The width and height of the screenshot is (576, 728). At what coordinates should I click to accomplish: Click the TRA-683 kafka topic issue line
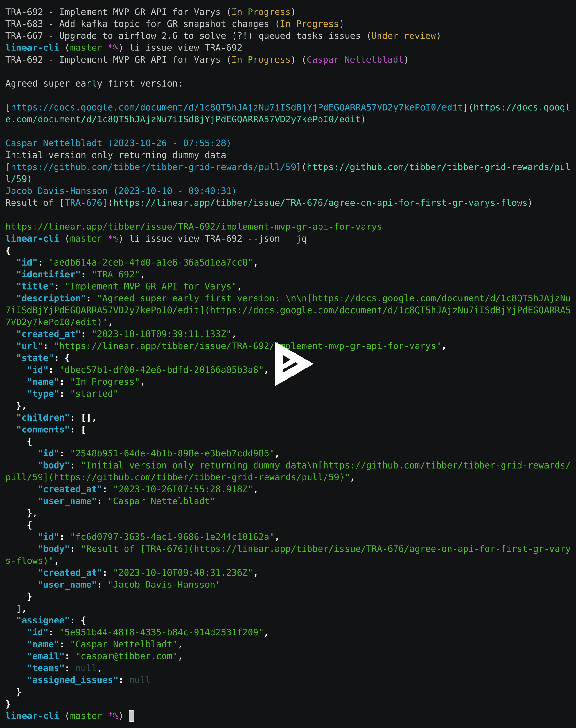click(x=175, y=24)
